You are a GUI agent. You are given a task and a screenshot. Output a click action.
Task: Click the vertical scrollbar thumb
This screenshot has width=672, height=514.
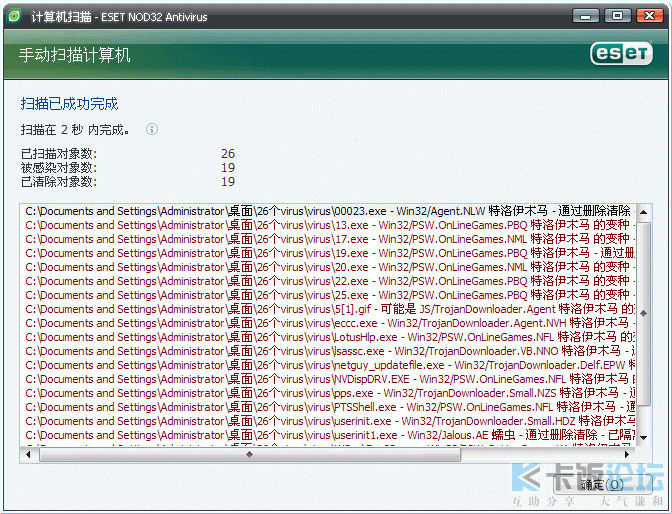pyautogui.click(x=643, y=313)
